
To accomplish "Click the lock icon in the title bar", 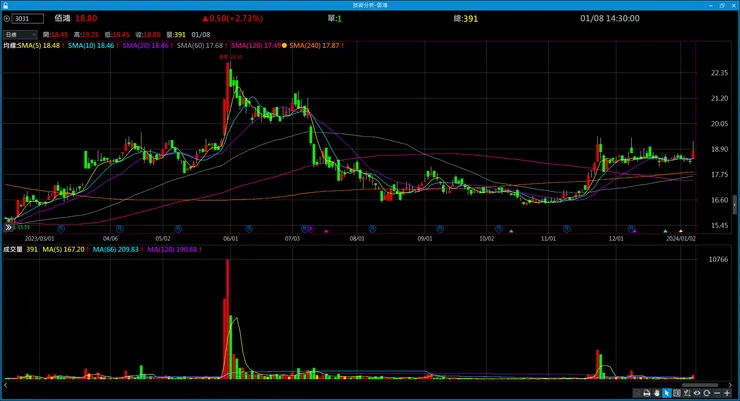I will [x=5, y=5].
